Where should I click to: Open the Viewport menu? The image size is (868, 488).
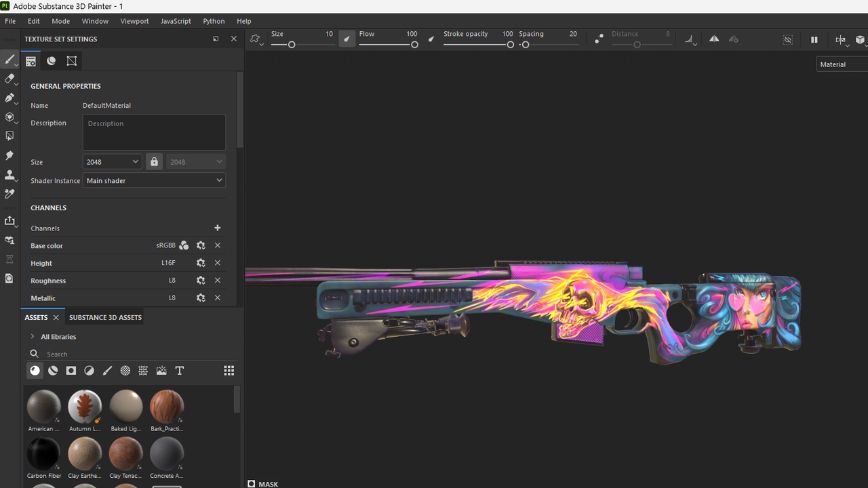[134, 21]
